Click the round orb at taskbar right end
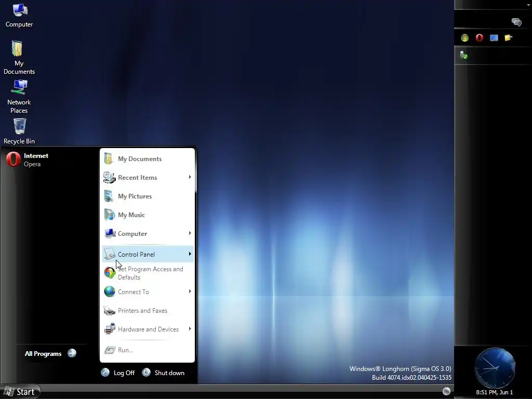This screenshot has height=399, width=532. coord(446,391)
